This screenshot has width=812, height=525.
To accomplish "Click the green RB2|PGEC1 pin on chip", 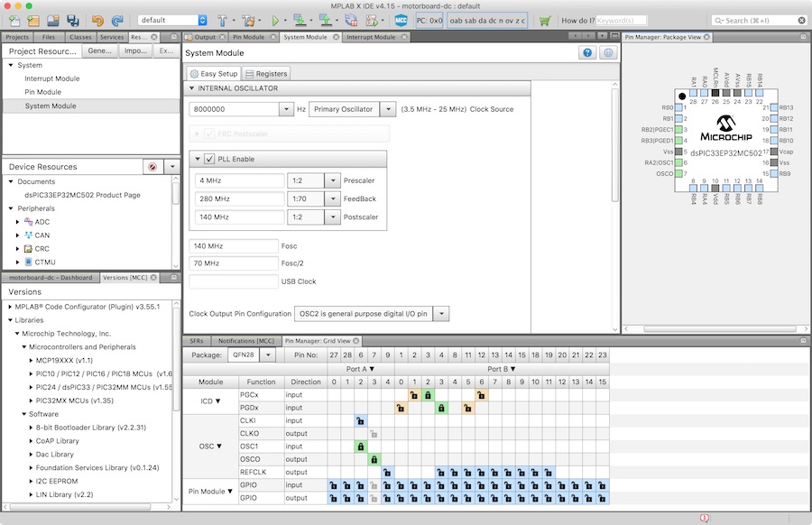I will click(x=678, y=129).
